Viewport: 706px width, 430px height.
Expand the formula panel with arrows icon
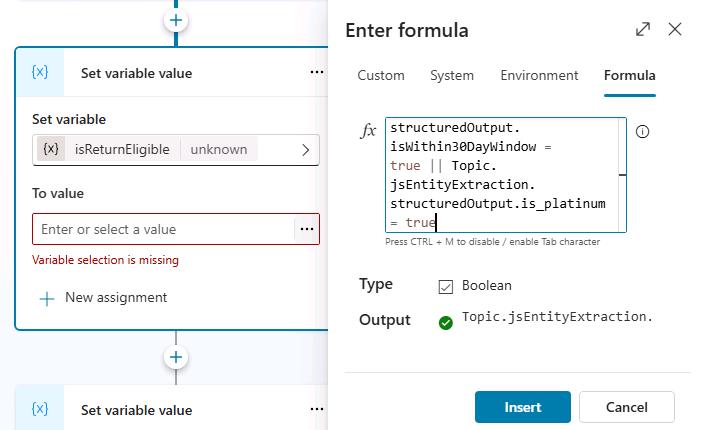[x=643, y=29]
